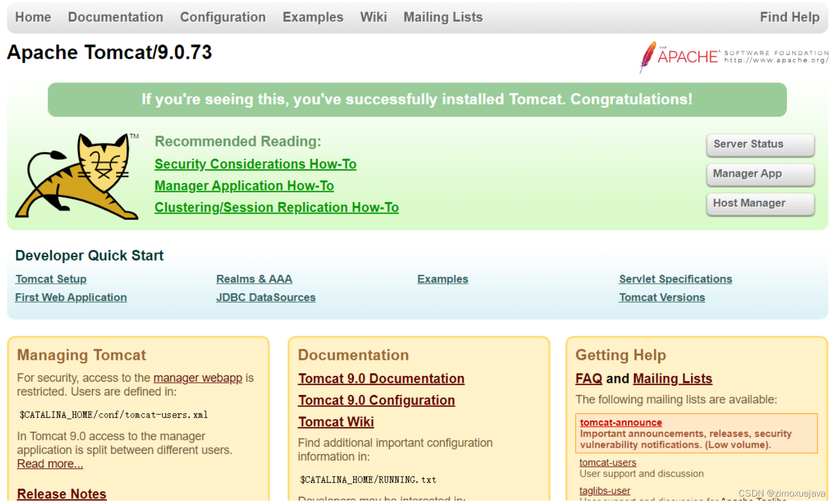Open Examples in the top navigation bar
Screen dimensions: 834x504
[313, 17]
